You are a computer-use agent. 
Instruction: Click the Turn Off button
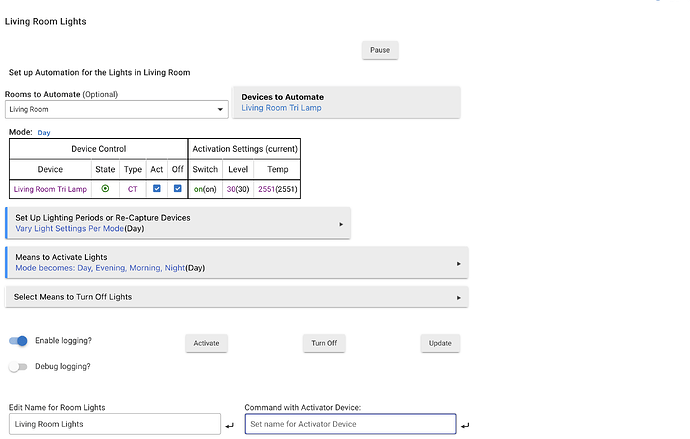pyautogui.click(x=324, y=343)
